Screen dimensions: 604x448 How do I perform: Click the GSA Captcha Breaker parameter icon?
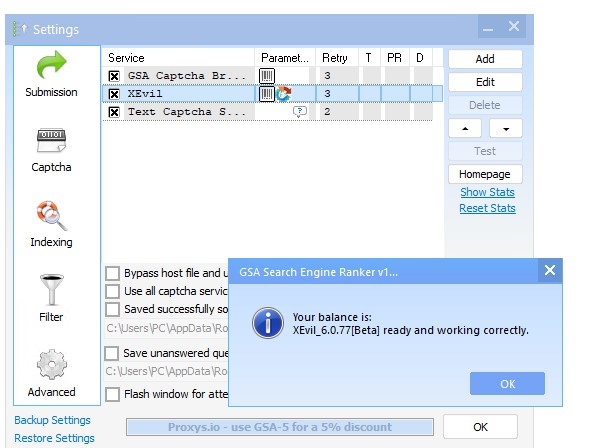pos(267,76)
